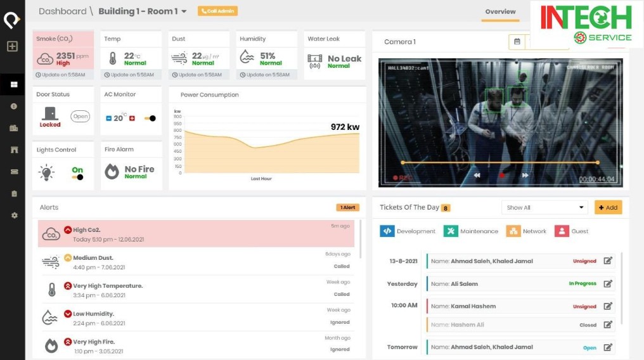Open the store-shaped icon in sidebar
The height and width of the screenshot is (360, 644).
(x=14, y=150)
